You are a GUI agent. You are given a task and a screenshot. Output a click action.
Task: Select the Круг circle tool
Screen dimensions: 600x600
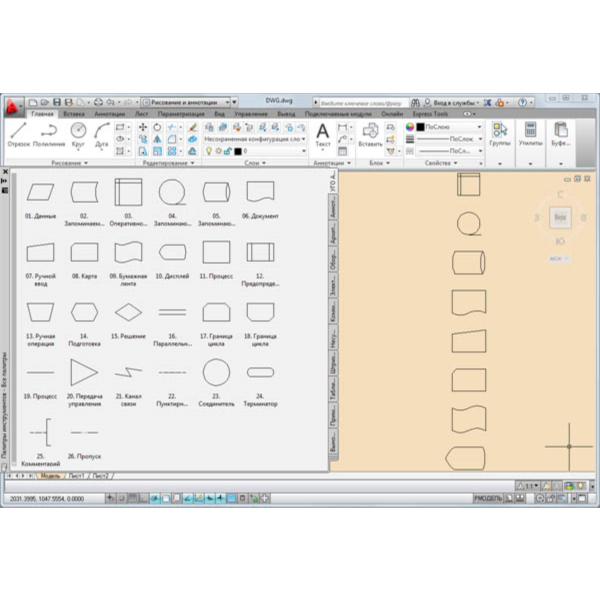[78, 135]
